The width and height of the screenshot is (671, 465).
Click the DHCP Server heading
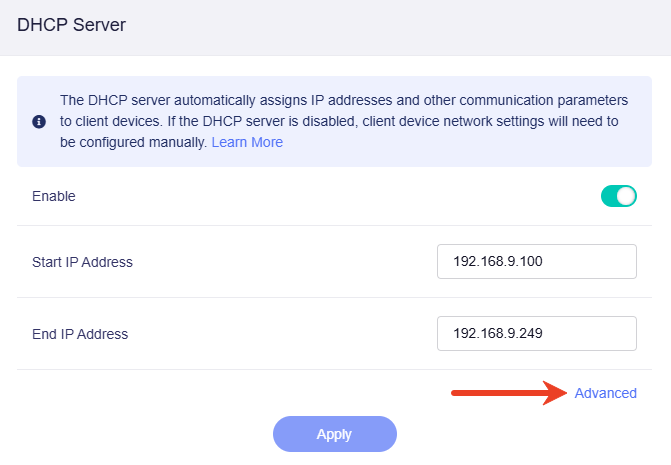(x=72, y=25)
